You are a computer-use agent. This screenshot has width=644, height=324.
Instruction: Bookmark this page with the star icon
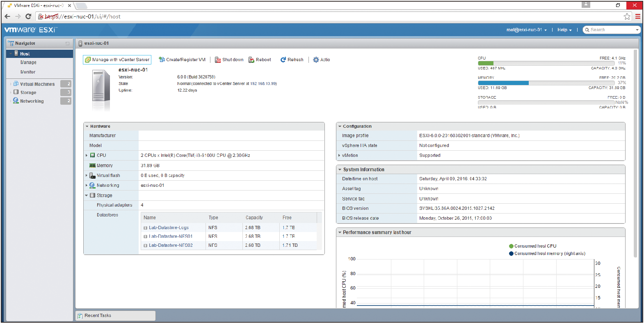coord(627,16)
